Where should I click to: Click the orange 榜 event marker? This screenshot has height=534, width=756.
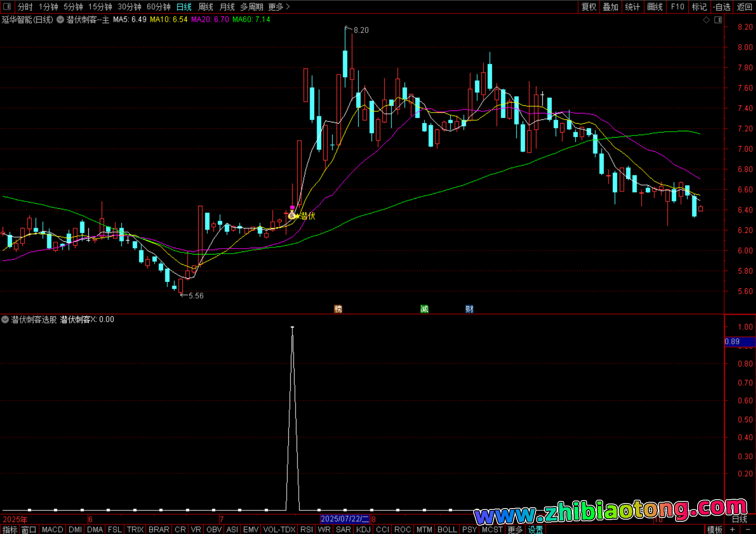[x=338, y=309]
